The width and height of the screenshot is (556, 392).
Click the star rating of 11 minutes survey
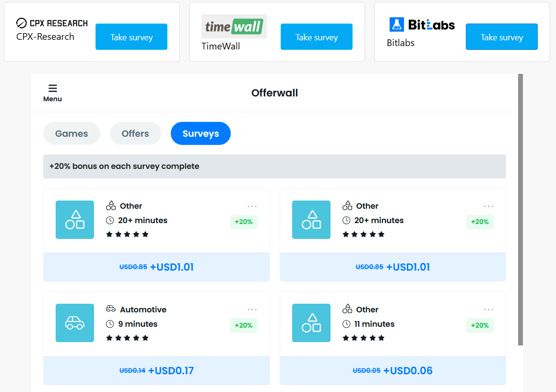pyautogui.click(x=364, y=338)
